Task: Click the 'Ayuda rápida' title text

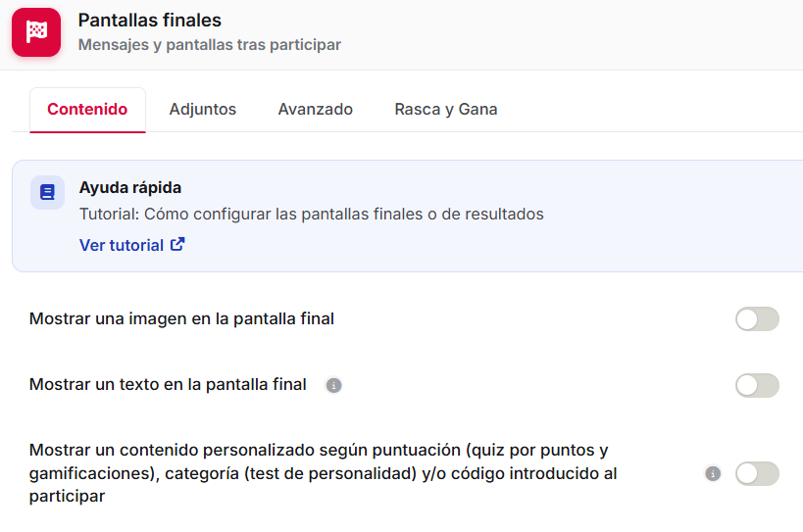Action: (x=130, y=188)
